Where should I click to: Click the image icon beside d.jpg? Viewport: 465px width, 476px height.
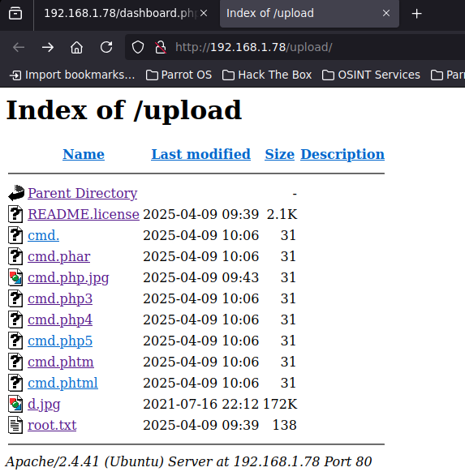click(x=15, y=404)
